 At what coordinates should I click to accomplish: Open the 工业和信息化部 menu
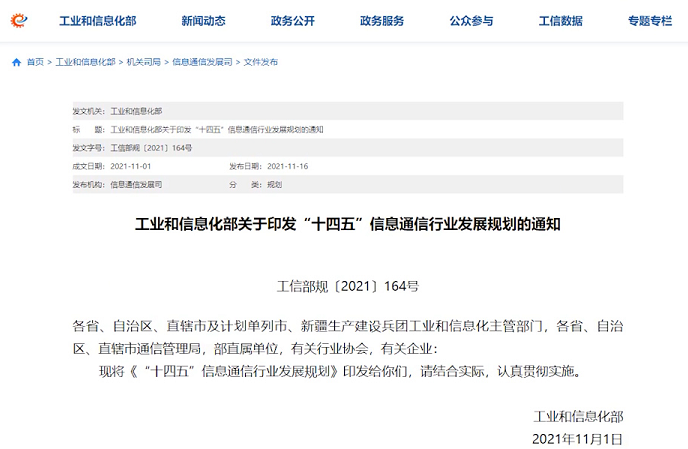pos(97,21)
